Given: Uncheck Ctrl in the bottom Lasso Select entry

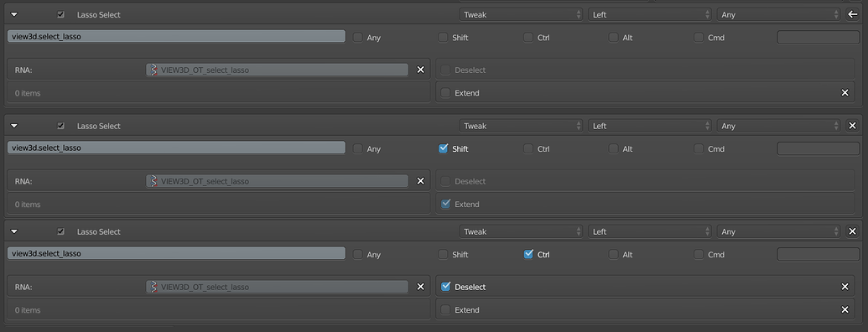Looking at the screenshot, I should coord(528,255).
